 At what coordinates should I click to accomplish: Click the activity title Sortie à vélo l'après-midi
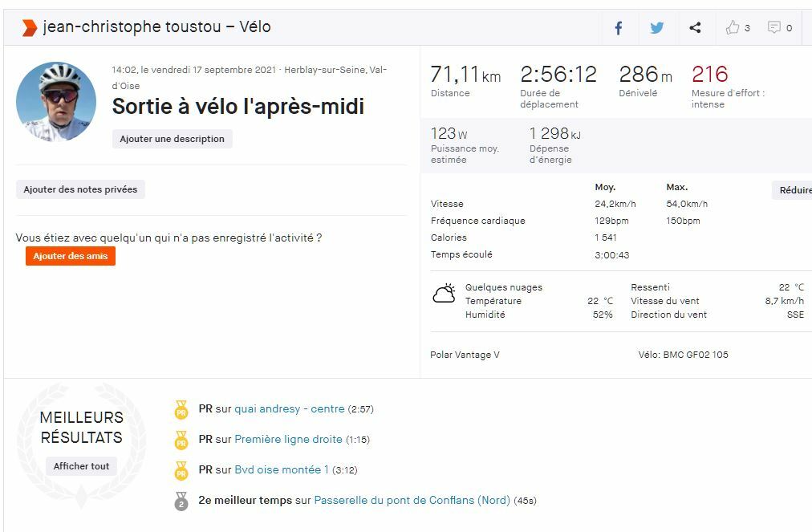coord(238,106)
